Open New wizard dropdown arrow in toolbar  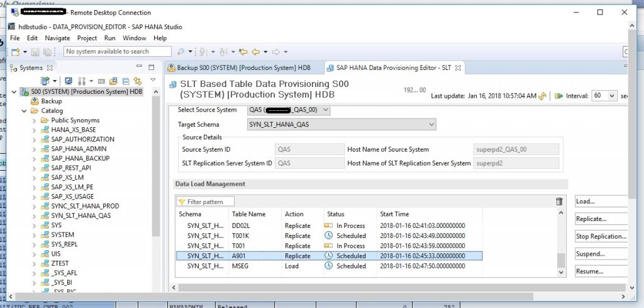25,52
